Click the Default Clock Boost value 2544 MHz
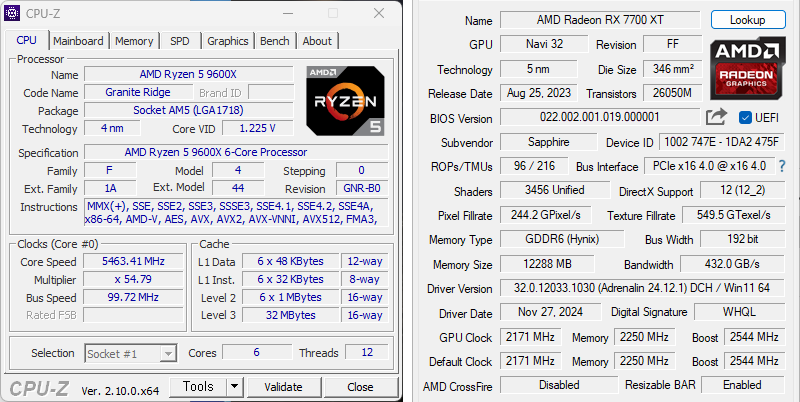This screenshot has width=800, height=402. tap(754, 361)
